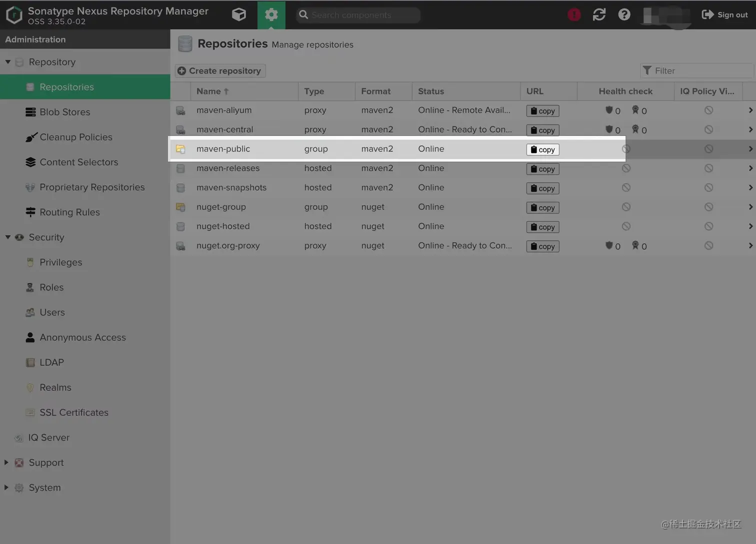The height and width of the screenshot is (544, 756).
Task: Click maven-aliyum health check shield icon
Action: 609,110
